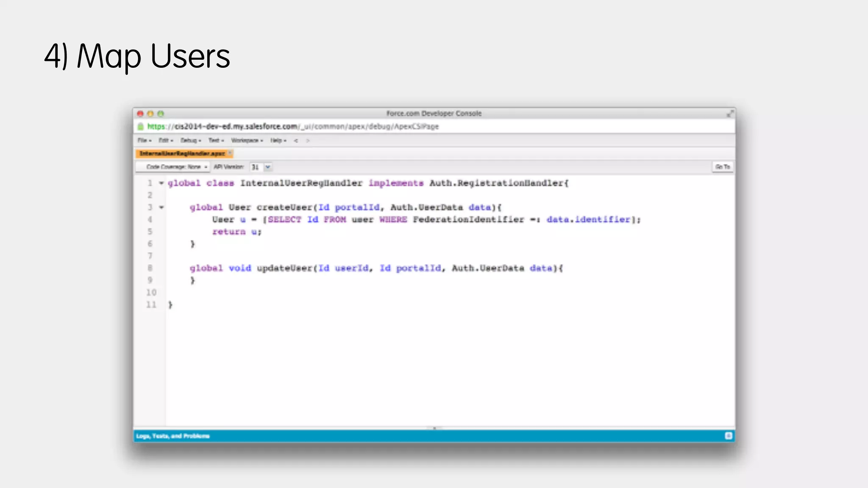Click the panel splitter handle above Logs bar
This screenshot has width=868, height=488.
434,428
